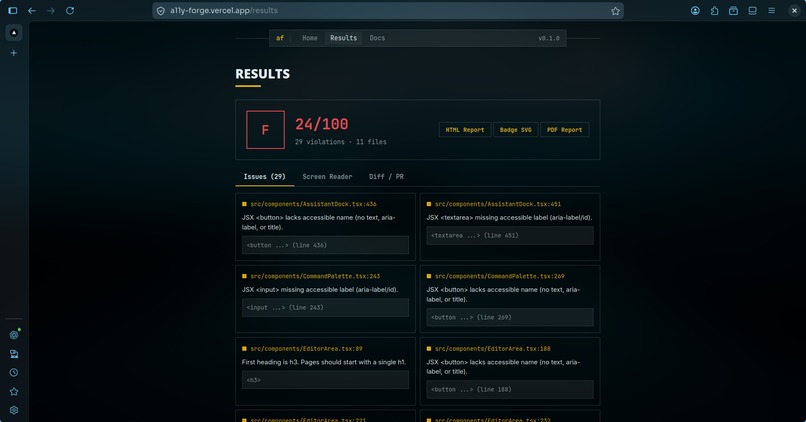Open the account profile icon

(x=695, y=10)
